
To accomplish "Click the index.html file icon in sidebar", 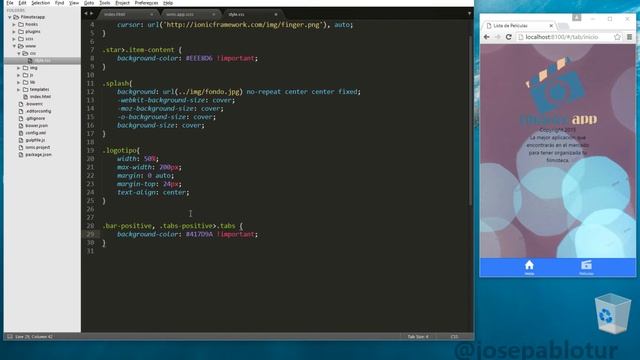I will click(x=25, y=97).
